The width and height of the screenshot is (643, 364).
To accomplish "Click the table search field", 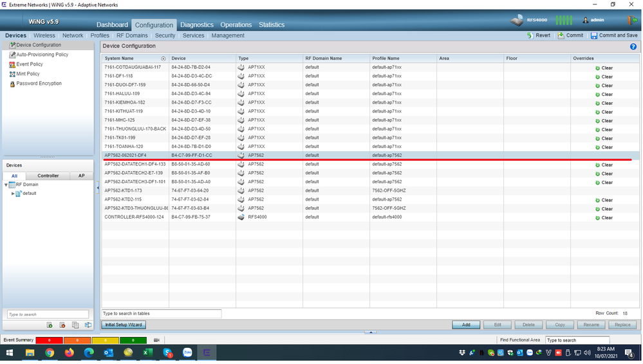I will click(x=161, y=314).
